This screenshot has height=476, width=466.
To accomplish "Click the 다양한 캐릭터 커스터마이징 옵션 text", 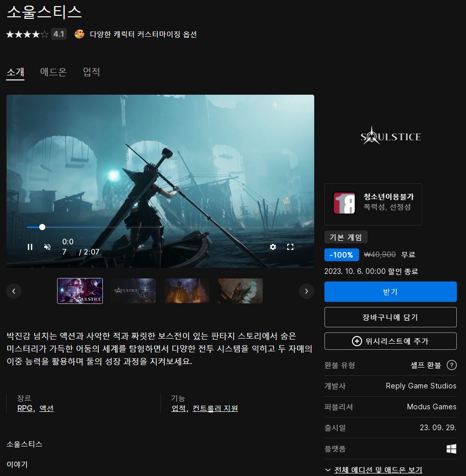I will pyautogui.click(x=143, y=34).
